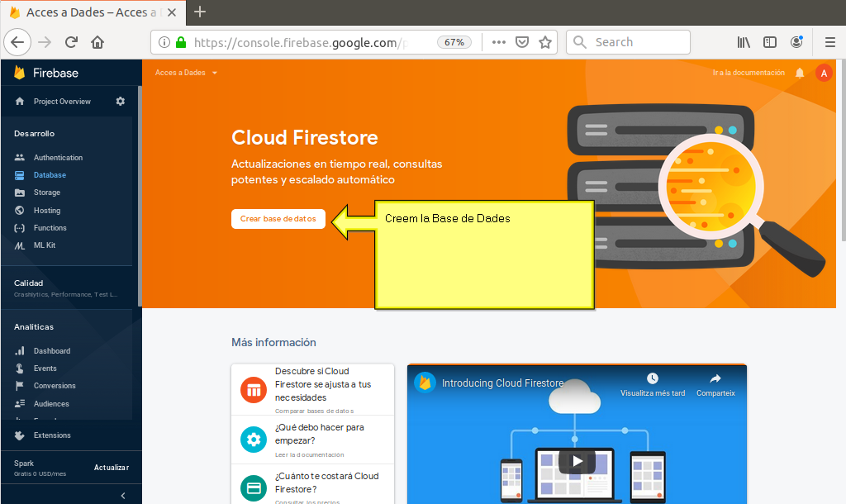
Task: Open Descubre si Cloud Firestore card
Action: pos(312,390)
